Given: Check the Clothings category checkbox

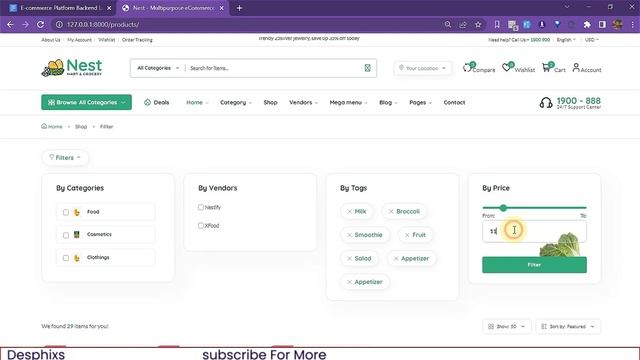Looking at the screenshot, I should point(66,258).
